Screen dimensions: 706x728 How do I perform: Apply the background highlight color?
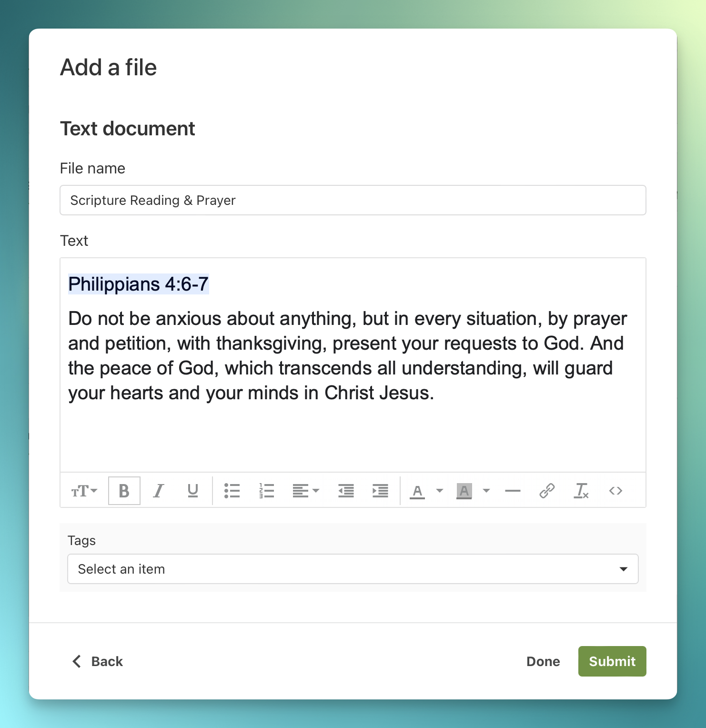464,491
